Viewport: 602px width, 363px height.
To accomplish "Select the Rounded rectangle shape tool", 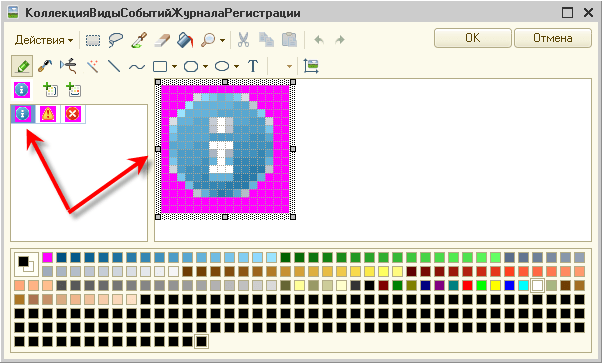I will pos(191,66).
